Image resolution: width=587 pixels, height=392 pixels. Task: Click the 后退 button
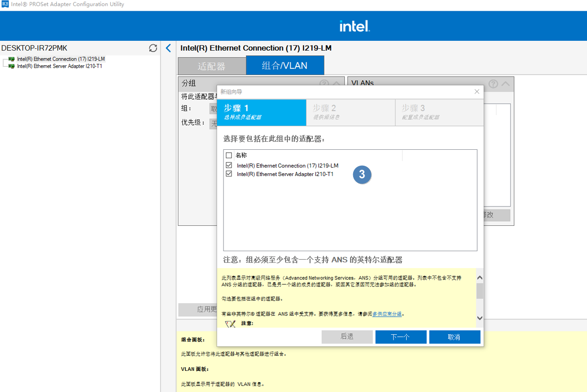point(347,337)
